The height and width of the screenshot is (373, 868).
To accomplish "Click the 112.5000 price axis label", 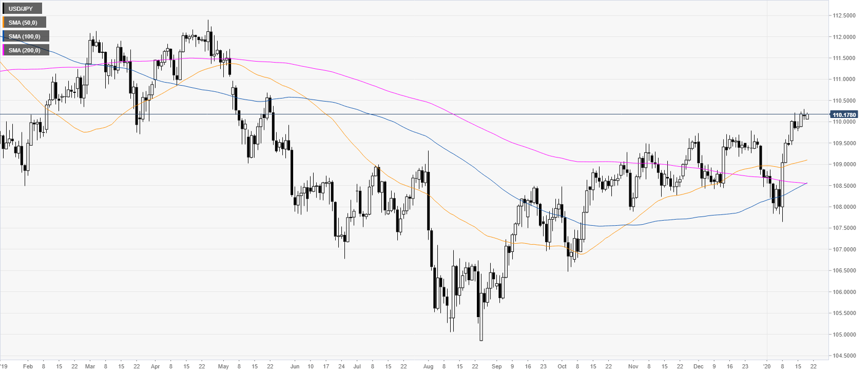I will coord(844,15).
